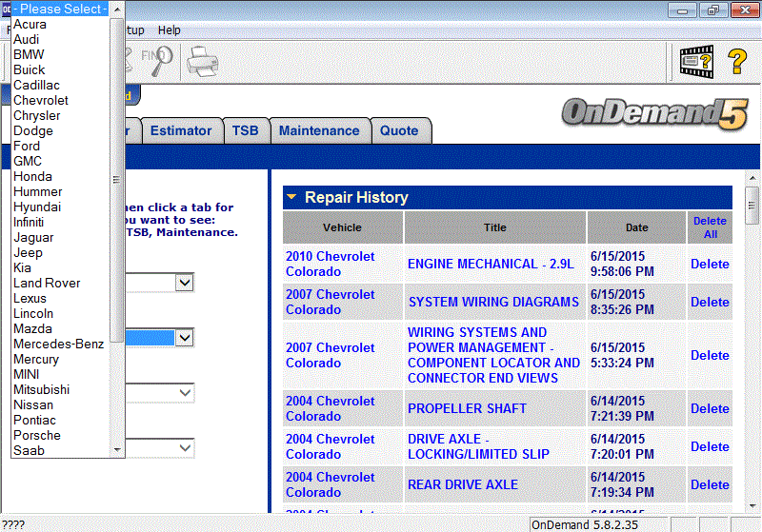Image resolution: width=762 pixels, height=532 pixels.
Task: Open the Quote tab
Action: click(399, 131)
